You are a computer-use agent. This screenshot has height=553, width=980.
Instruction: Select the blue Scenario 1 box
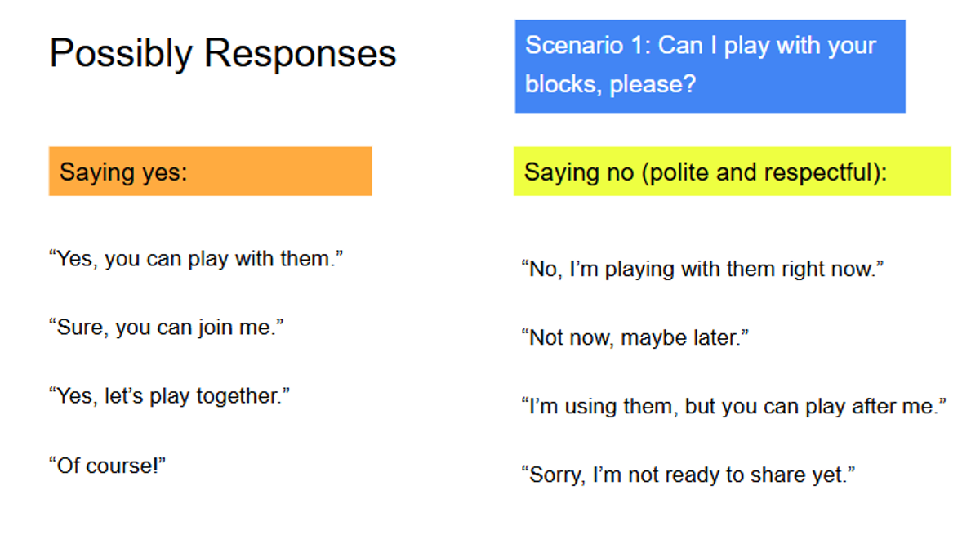pyautogui.click(x=710, y=66)
